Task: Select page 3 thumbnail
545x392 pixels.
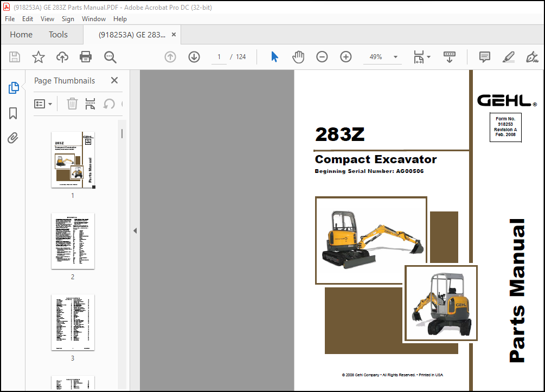Action: tap(73, 323)
